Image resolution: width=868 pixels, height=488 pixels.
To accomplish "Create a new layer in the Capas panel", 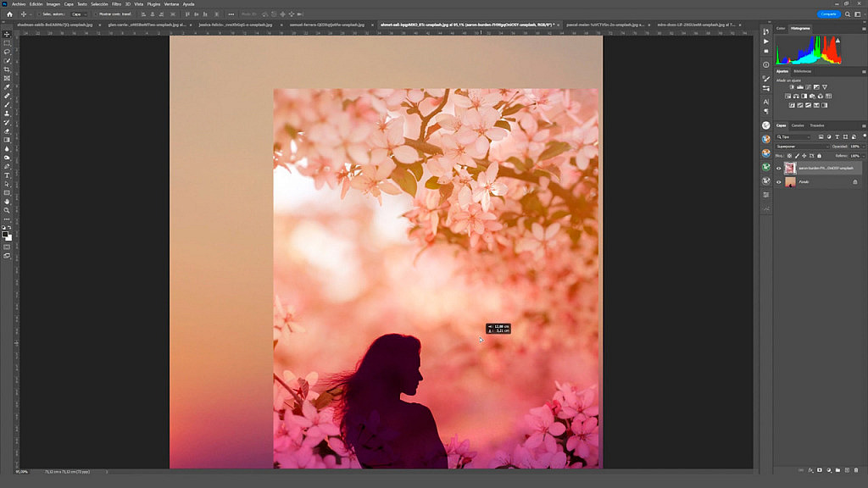I will click(848, 472).
